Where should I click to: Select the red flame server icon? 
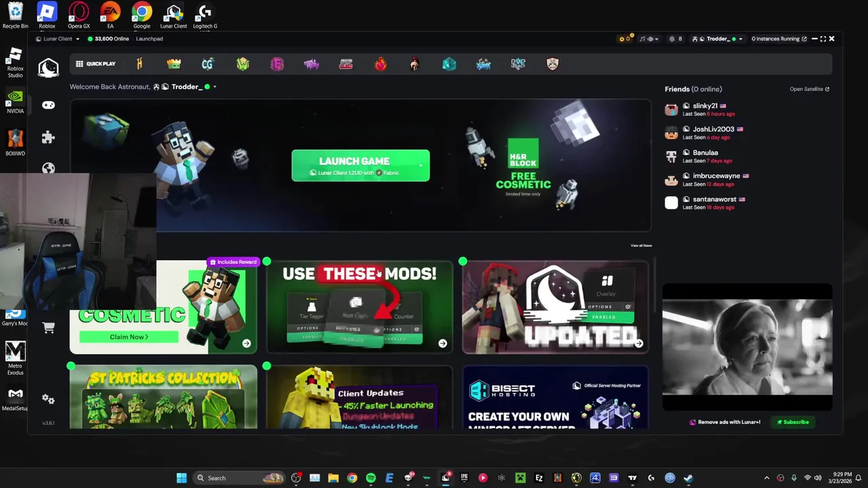[x=380, y=64]
